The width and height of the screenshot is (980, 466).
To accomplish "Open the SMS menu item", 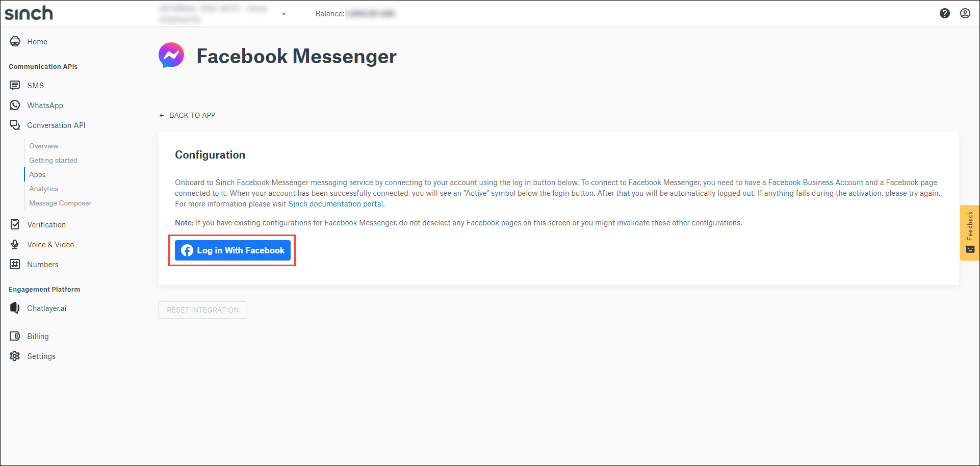I will (36, 86).
